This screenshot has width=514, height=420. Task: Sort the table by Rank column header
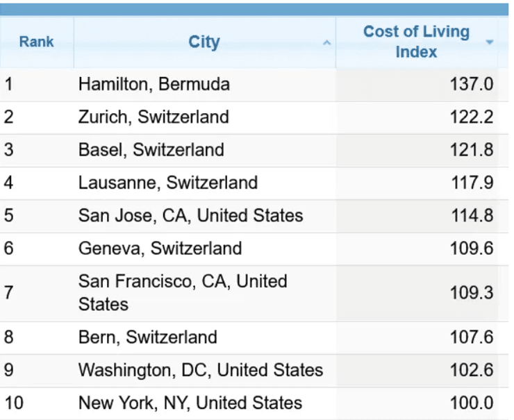tap(36, 42)
